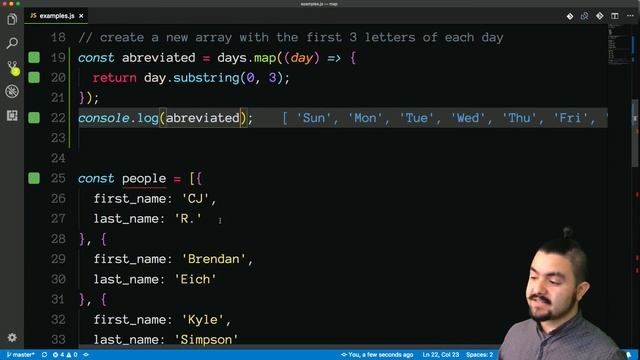This screenshot has height=360, width=640.
Task: Click 'days' before .map on line 19
Action: 232,58
